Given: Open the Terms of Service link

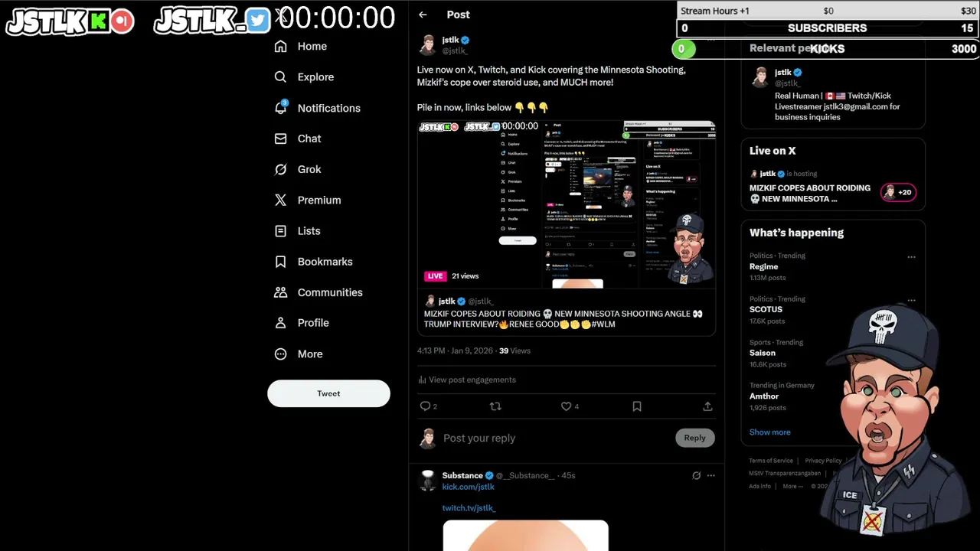Looking at the screenshot, I should pos(771,461).
